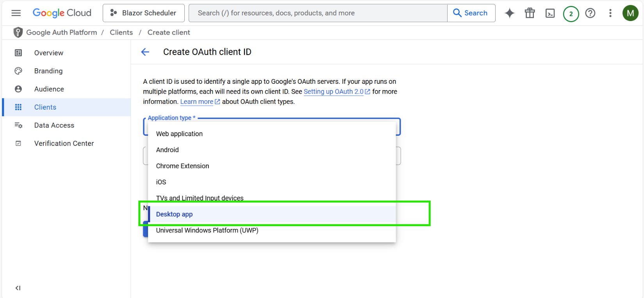
Task: Open Audience in the sidebar
Action: [x=66, y=89]
